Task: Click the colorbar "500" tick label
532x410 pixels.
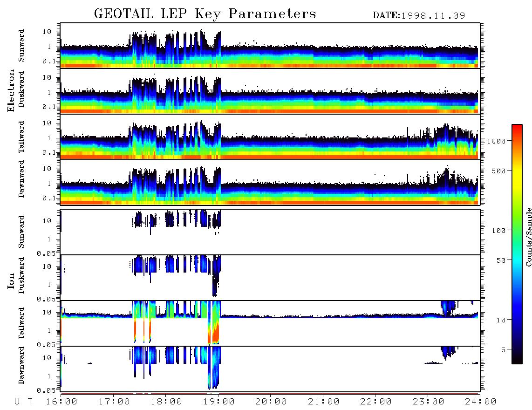Action: [x=499, y=171]
